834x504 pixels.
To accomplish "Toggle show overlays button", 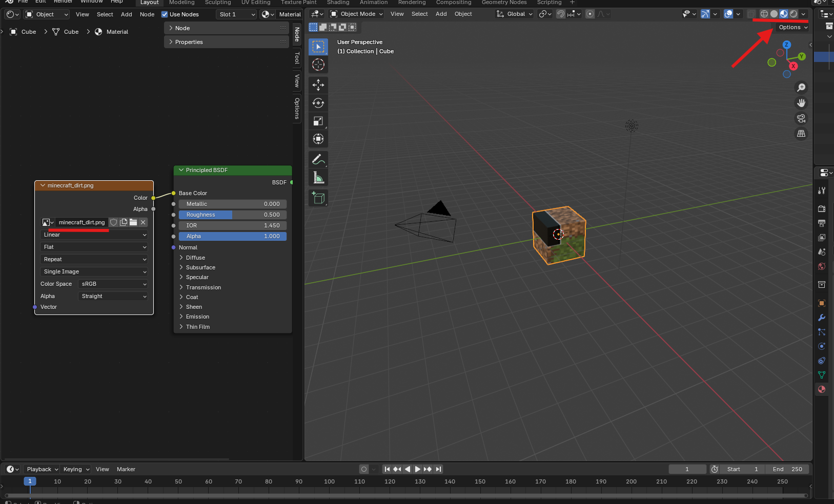I will [728, 14].
